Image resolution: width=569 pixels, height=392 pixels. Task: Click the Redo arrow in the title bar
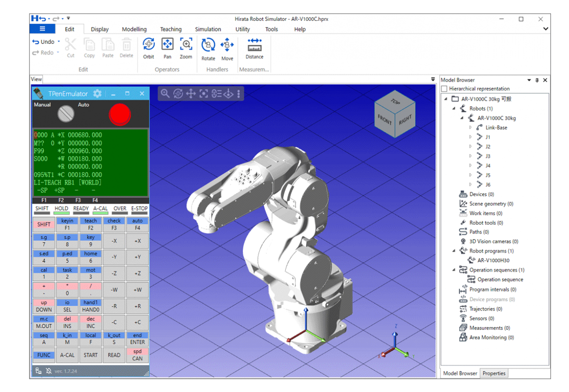pyautogui.click(x=55, y=18)
